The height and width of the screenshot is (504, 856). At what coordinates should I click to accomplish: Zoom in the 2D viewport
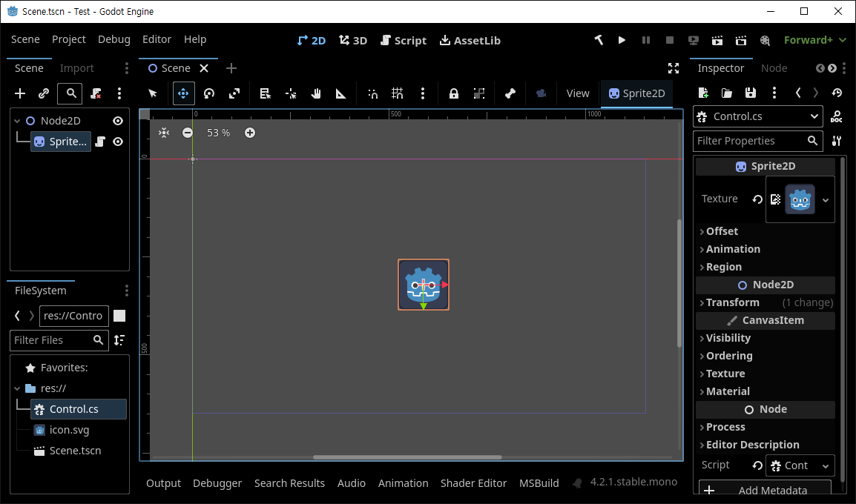(x=249, y=133)
